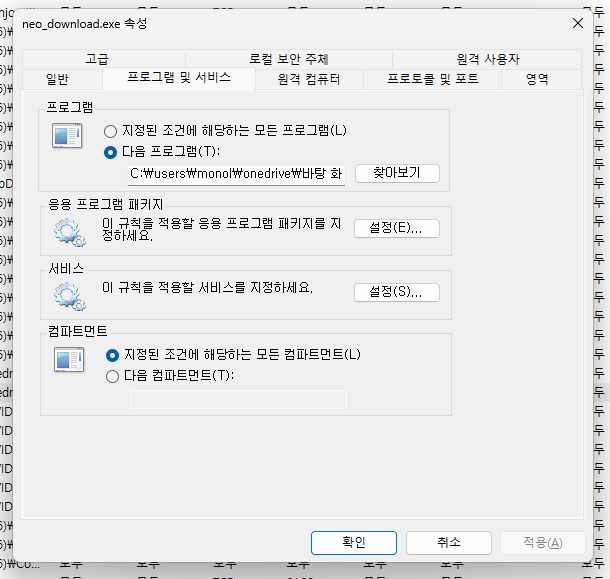Image resolution: width=610 pixels, height=579 pixels.
Task: Click the 찾아보기 browse button
Action: 396,173
